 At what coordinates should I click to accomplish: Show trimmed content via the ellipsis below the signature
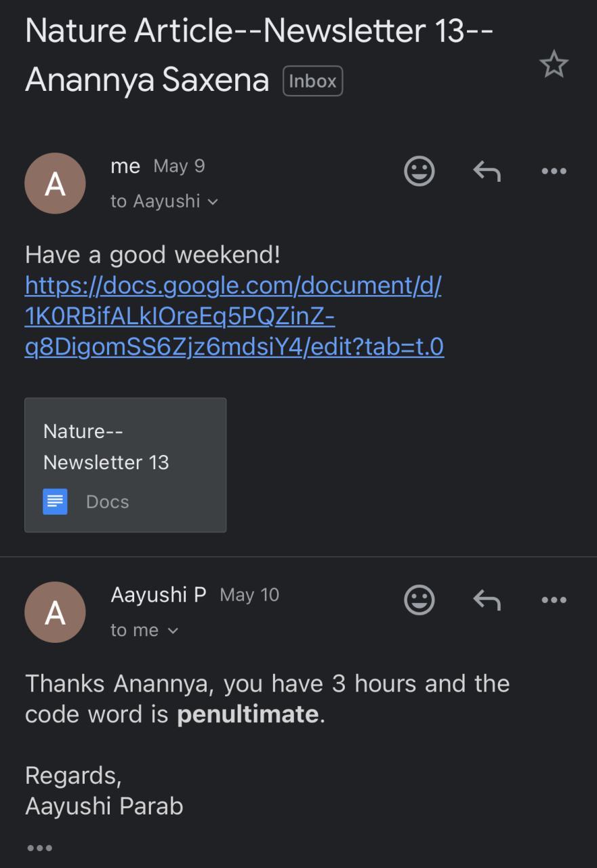[39, 848]
